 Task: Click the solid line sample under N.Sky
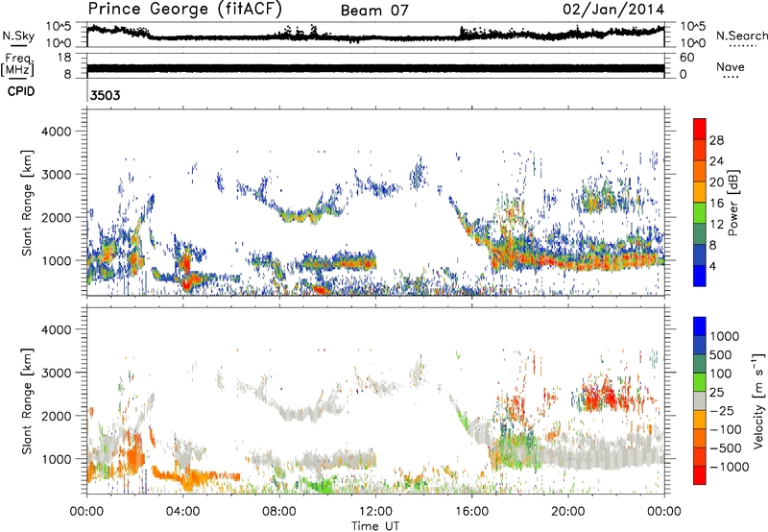coord(18,45)
